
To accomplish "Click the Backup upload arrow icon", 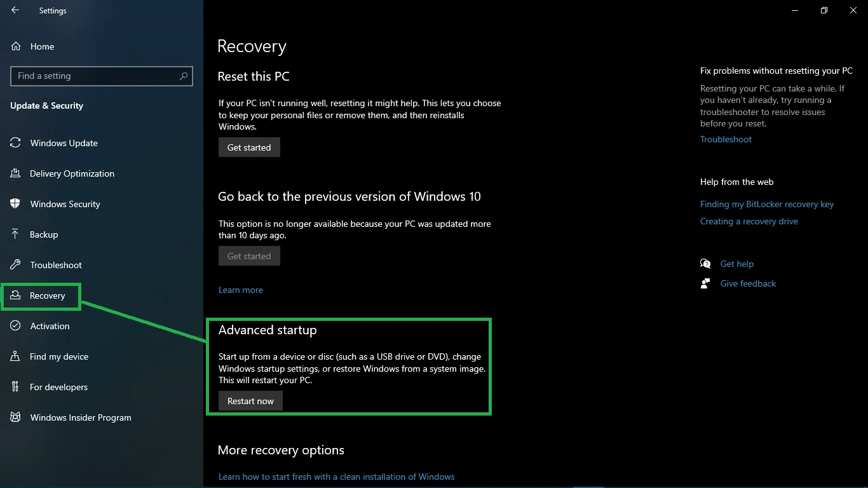I will [16, 234].
